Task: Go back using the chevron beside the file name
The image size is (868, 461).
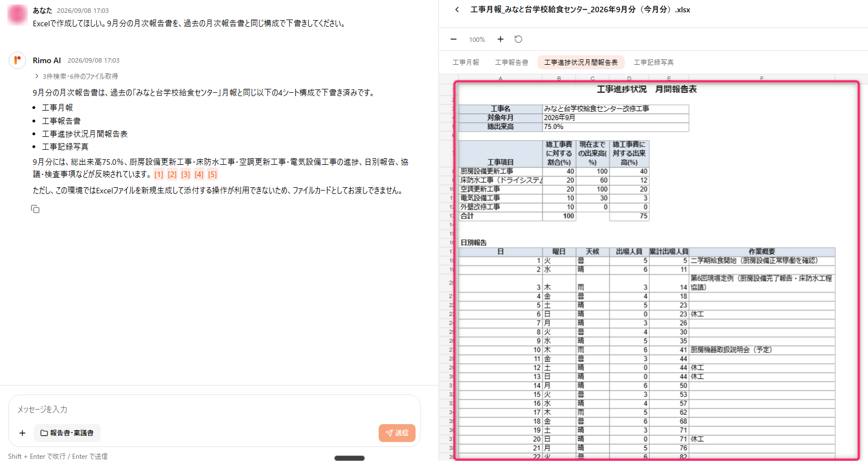Action: pyautogui.click(x=457, y=9)
